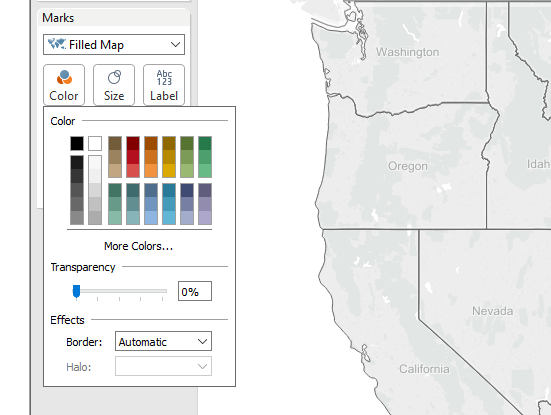
Task: Pick the darkest gray swatch below black
Action: click(77, 162)
